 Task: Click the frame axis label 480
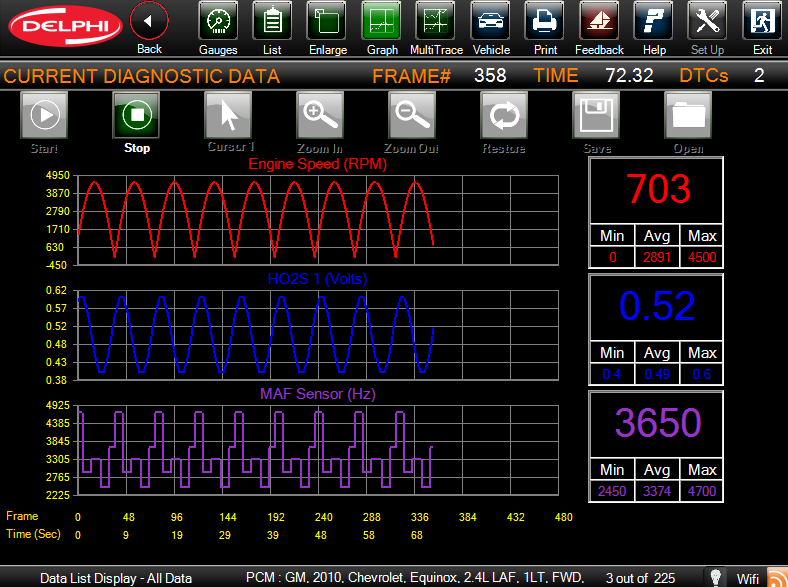pyautogui.click(x=563, y=517)
